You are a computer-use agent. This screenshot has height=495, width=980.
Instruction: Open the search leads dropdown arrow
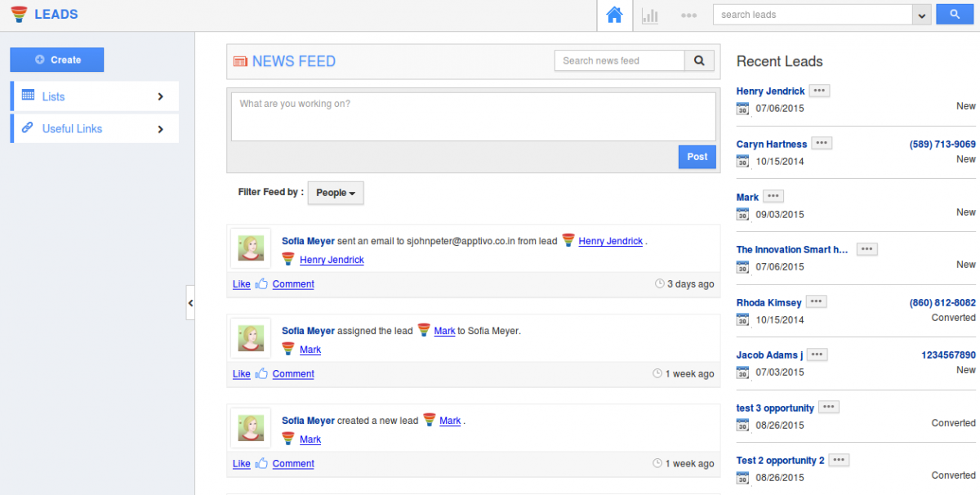pos(922,16)
